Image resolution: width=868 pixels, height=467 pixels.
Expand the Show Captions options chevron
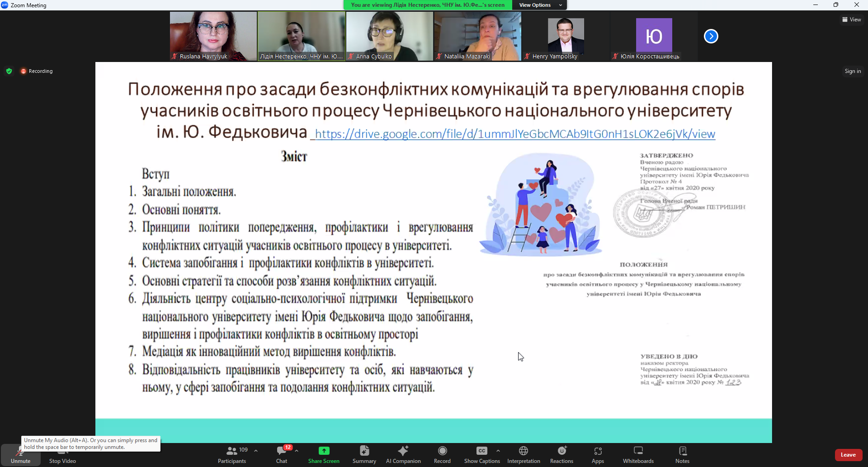pos(499,450)
